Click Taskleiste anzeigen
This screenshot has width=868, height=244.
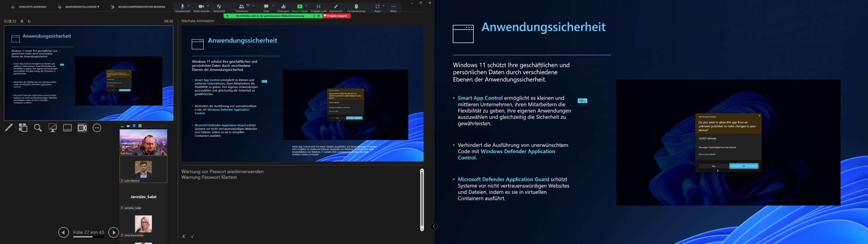(x=28, y=7)
